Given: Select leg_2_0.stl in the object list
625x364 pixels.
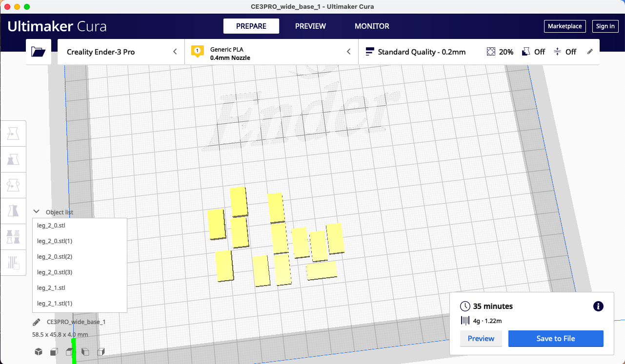Looking at the screenshot, I should (80, 226).
